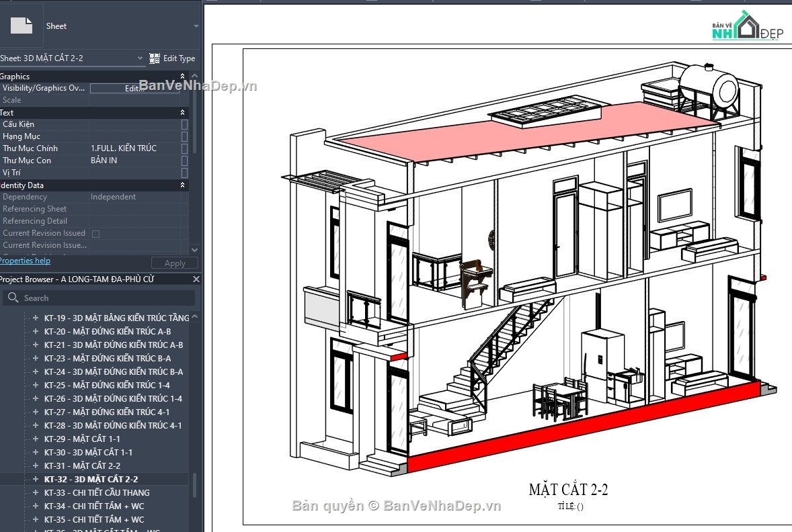Select sheet KT-33 - CHI TIẾT CẦU THANG

tap(97, 492)
